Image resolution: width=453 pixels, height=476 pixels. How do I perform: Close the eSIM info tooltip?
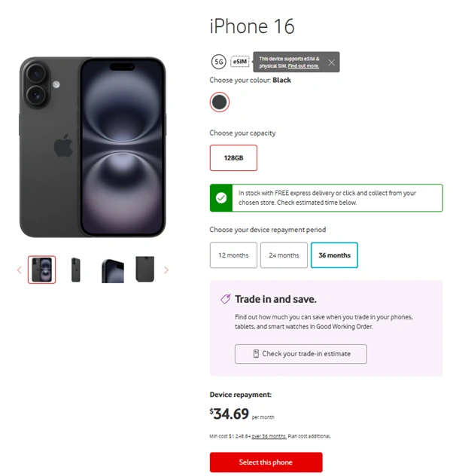331,62
